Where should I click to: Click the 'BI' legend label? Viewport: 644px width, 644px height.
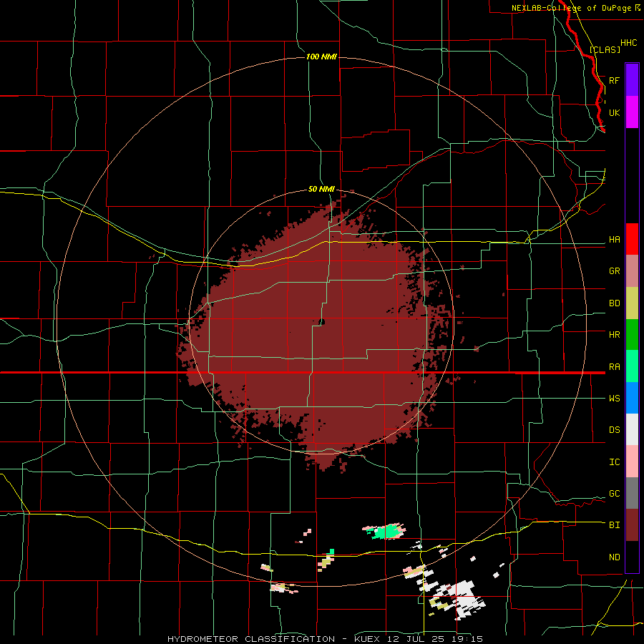[x=614, y=525]
